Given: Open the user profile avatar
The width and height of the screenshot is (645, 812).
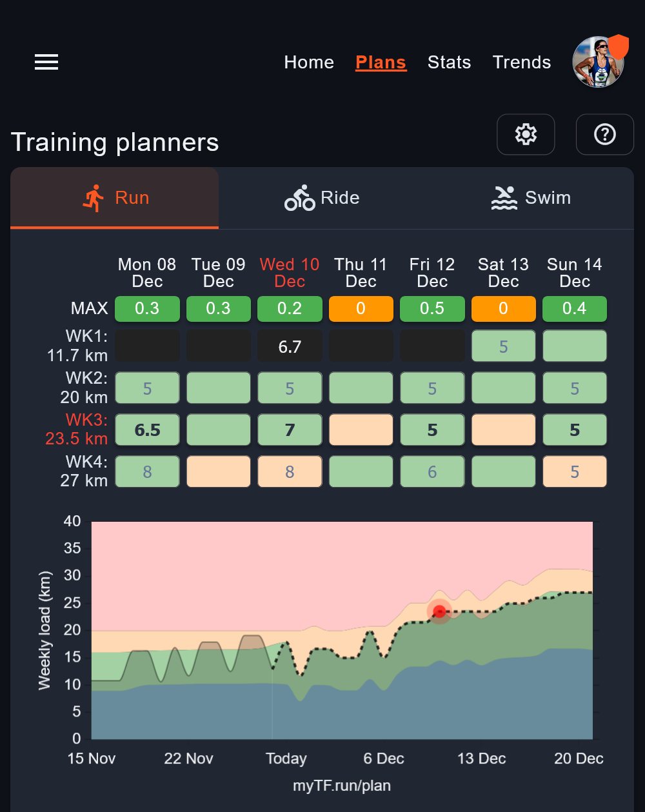Looking at the screenshot, I should (599, 62).
